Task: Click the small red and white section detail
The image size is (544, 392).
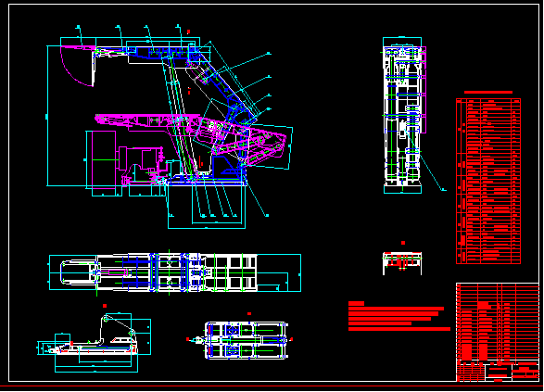Action: [402, 262]
